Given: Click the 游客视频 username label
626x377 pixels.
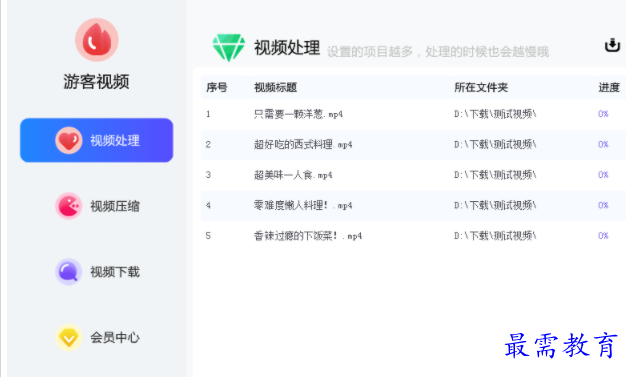Looking at the screenshot, I should [96, 81].
